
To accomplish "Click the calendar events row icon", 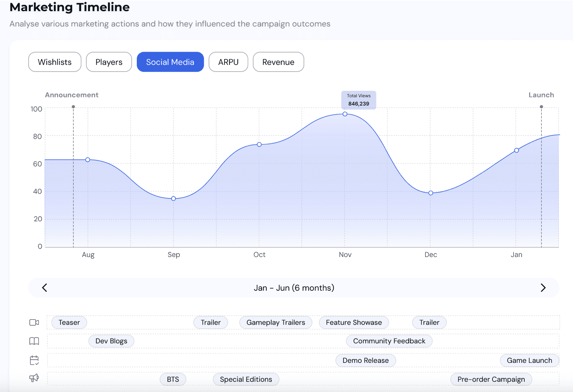I will point(34,360).
